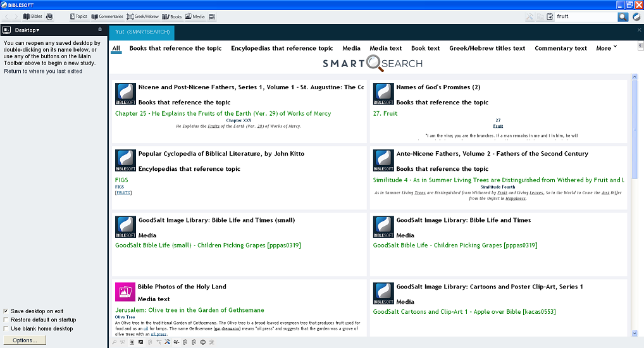Open the Desktop dropdown in the side panel
The image size is (644, 348).
[27, 30]
